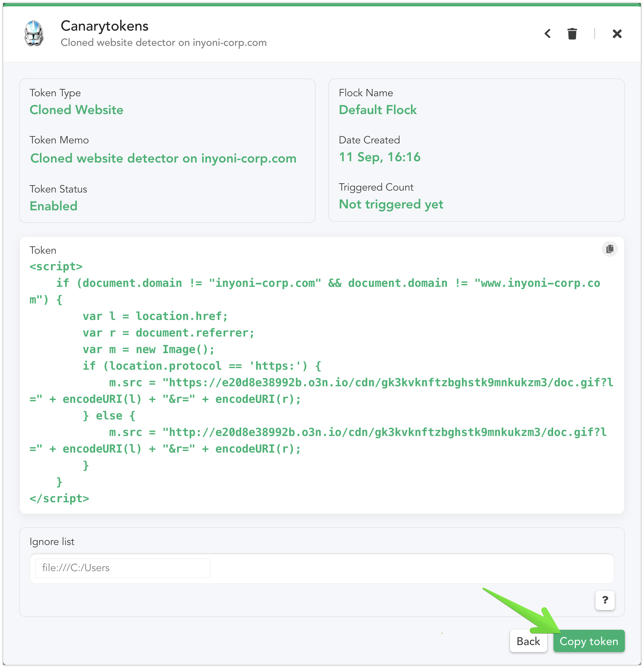This screenshot has height=668, width=644.
Task: Click the Not triggered yet count
Action: 391,204
